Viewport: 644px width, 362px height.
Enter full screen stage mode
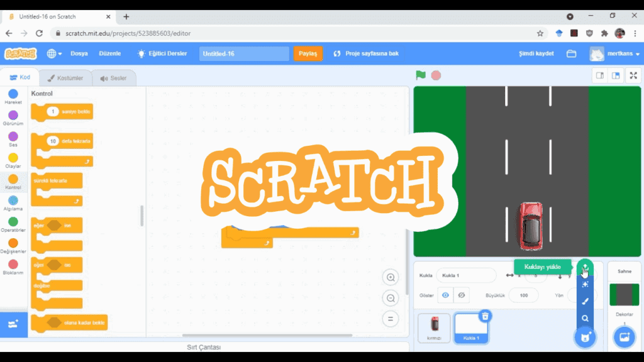click(633, 75)
